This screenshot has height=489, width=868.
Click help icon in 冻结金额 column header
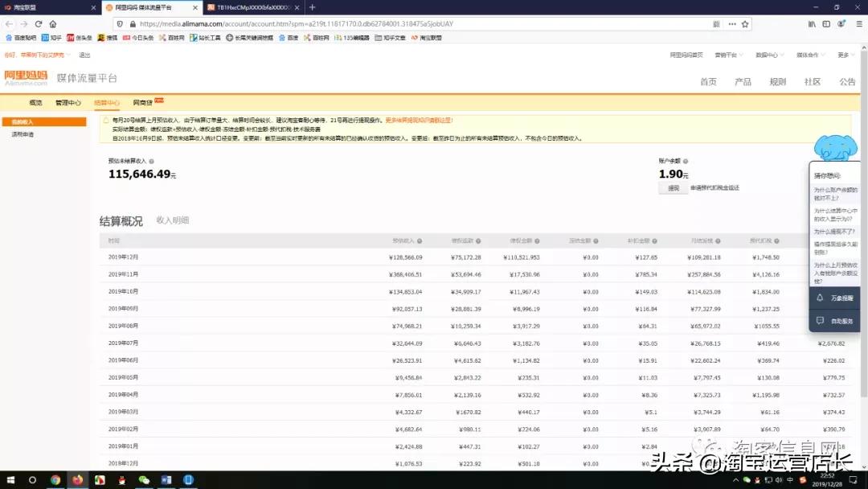tap(596, 241)
